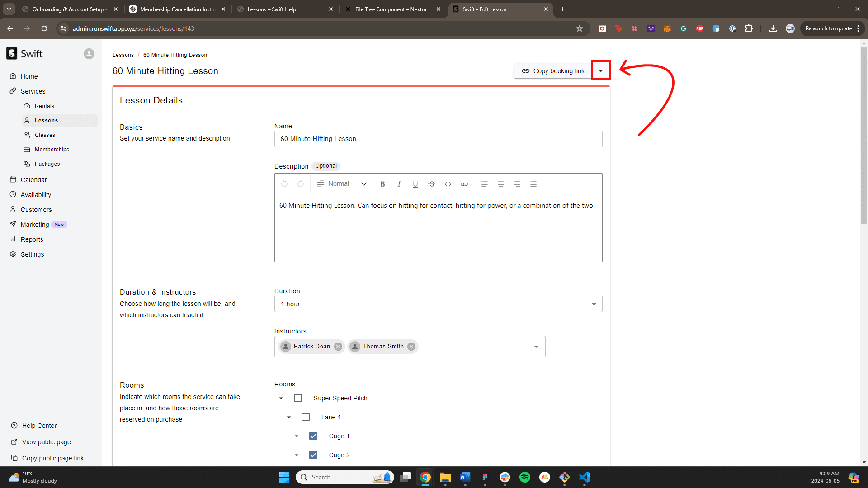Click the italic formatting icon
This screenshot has height=488, width=868.
tap(399, 183)
